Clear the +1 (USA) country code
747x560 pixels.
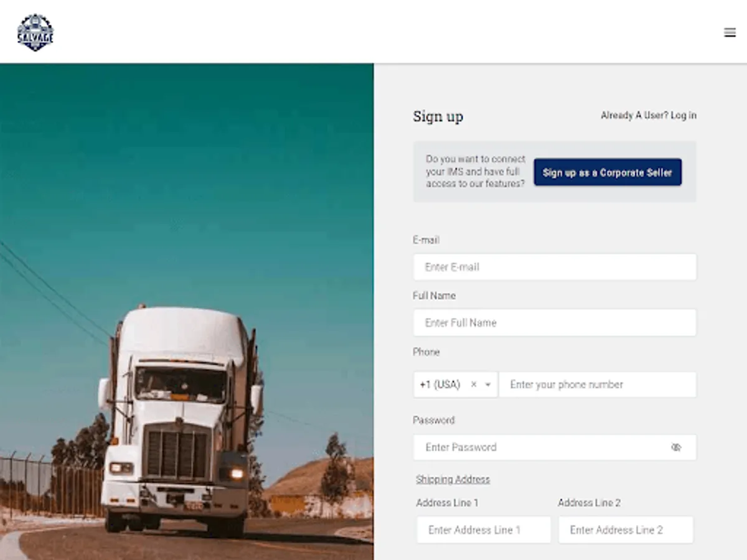pyautogui.click(x=473, y=385)
